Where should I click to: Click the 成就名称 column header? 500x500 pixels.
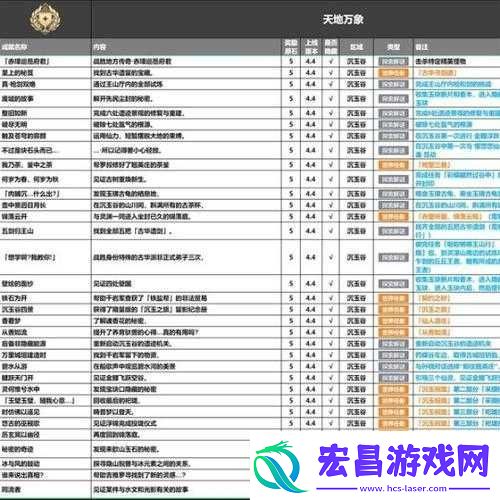[15, 47]
